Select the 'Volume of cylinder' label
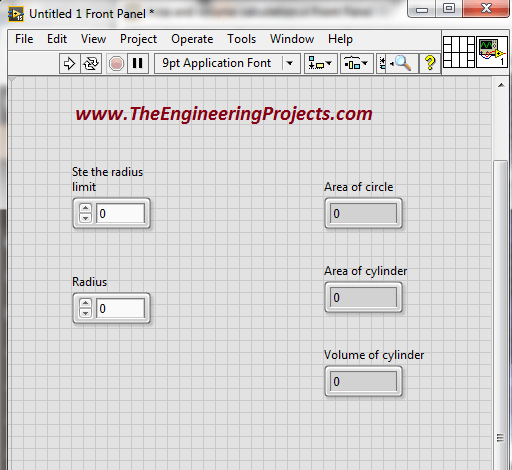Screen dimensions: 512x470 click(x=374, y=355)
